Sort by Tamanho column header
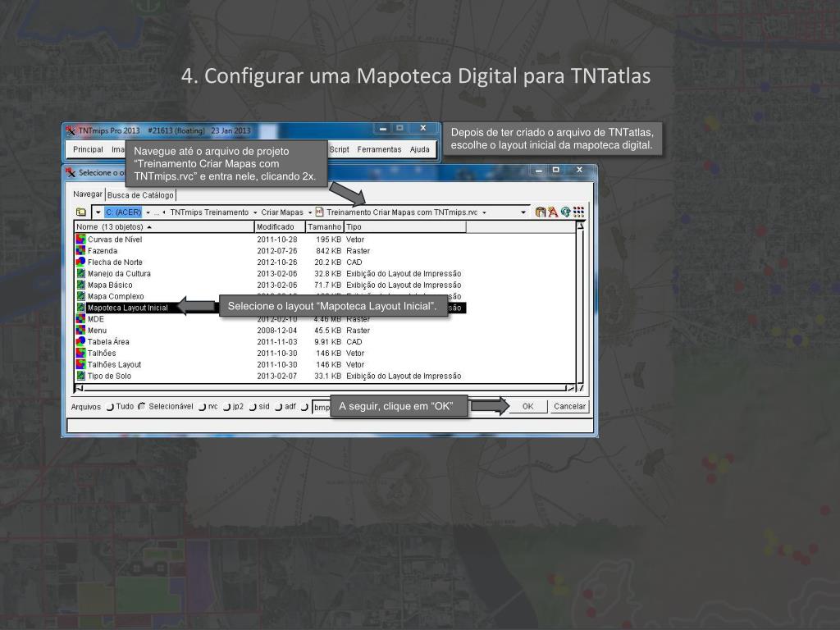840x630 pixels. [325, 226]
